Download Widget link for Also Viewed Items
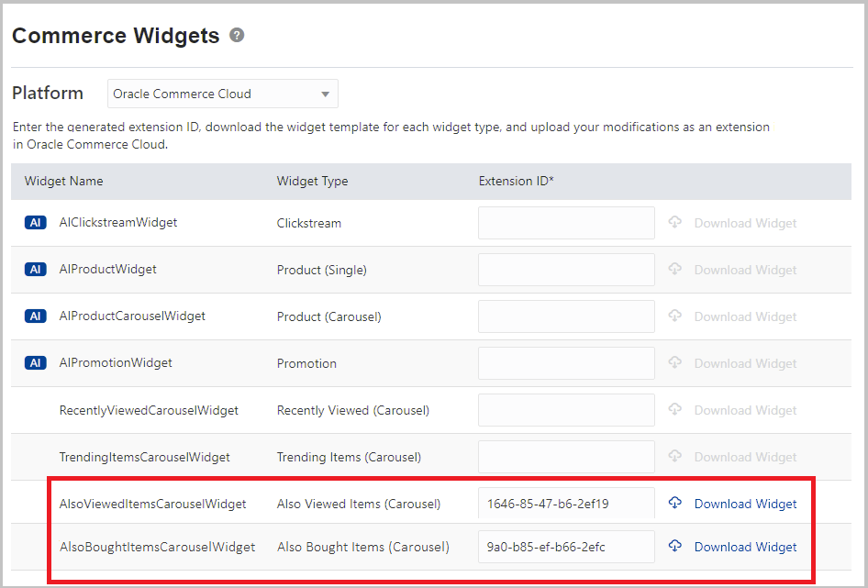 [745, 504]
